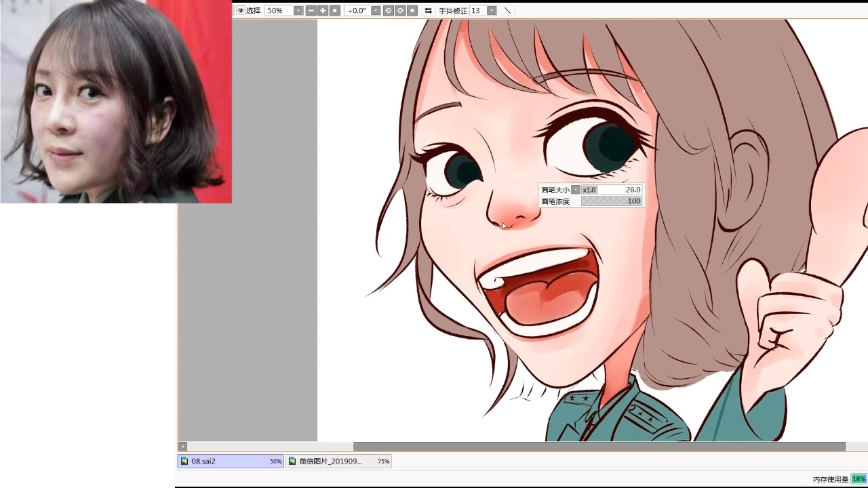The image size is (868, 488).
Task: Toggle the straight line drawing mode icon
Action: 508,11
